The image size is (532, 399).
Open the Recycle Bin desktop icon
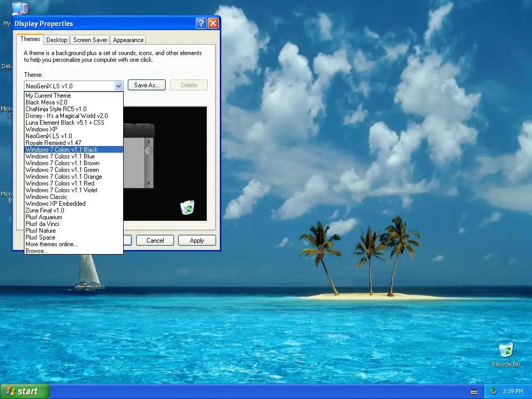(506, 354)
